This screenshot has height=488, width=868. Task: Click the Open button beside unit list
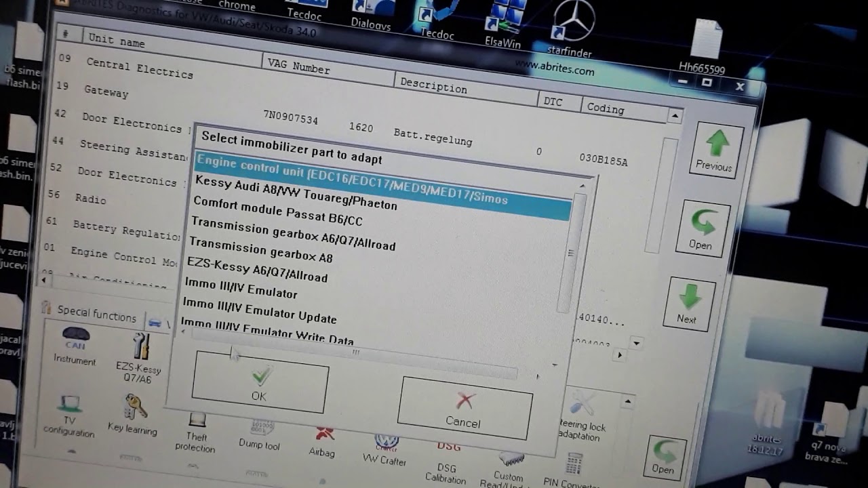click(703, 228)
